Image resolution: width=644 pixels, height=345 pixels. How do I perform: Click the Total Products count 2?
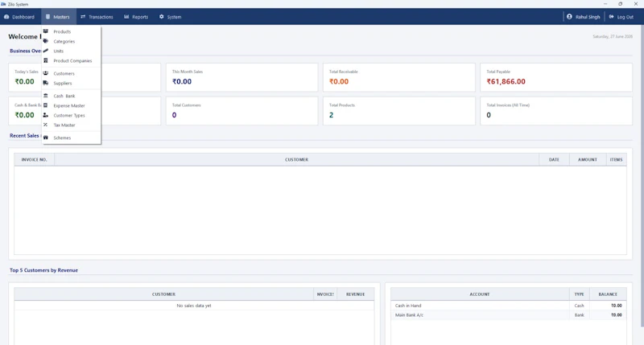point(331,115)
